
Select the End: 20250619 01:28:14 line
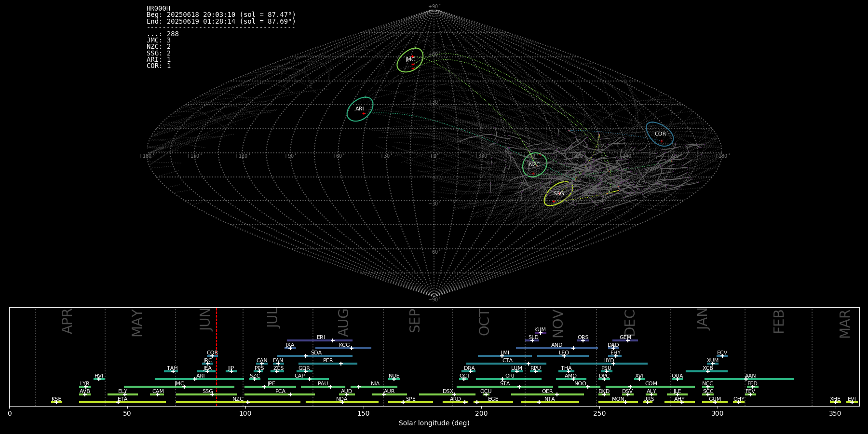[221, 21]
